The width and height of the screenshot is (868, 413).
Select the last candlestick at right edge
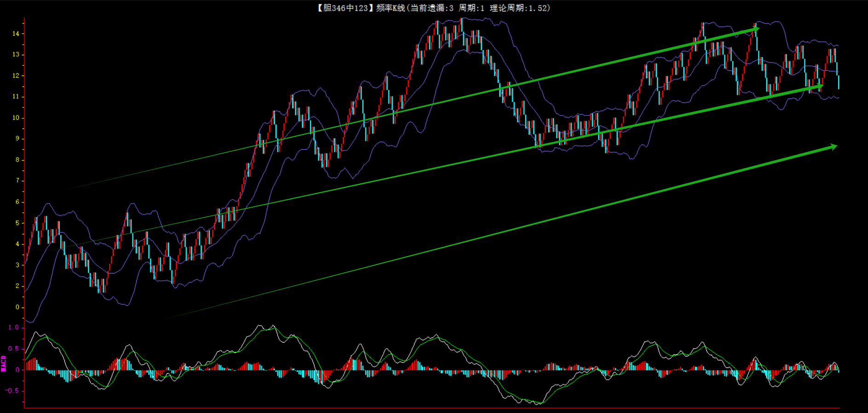(839, 81)
